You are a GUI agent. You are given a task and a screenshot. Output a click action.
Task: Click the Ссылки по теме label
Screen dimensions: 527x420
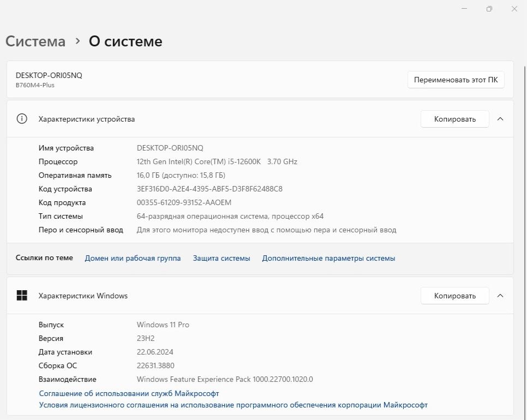click(x=44, y=257)
